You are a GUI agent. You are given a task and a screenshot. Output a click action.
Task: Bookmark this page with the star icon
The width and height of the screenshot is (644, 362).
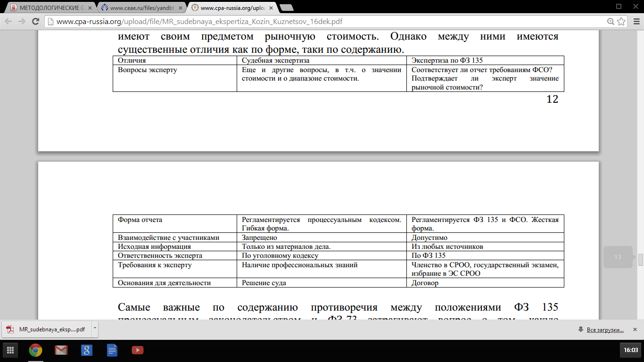click(621, 21)
